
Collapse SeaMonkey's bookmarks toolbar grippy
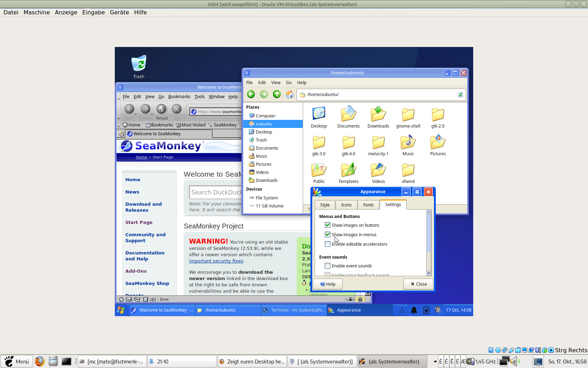(119, 125)
